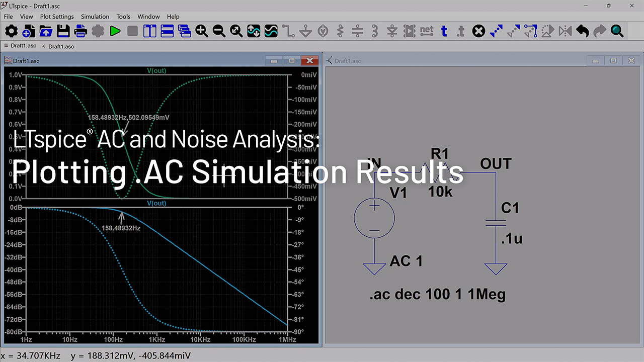Save the schematic with the floppy icon

click(x=63, y=31)
